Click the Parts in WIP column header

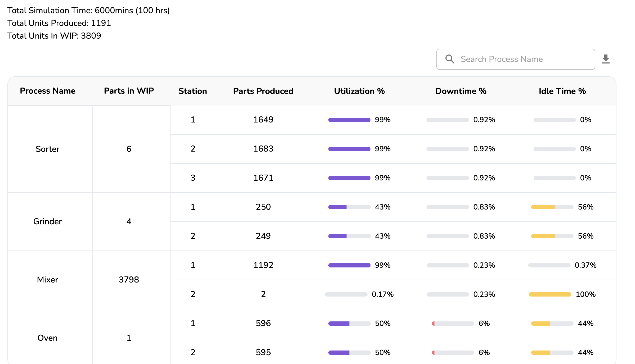[129, 91]
